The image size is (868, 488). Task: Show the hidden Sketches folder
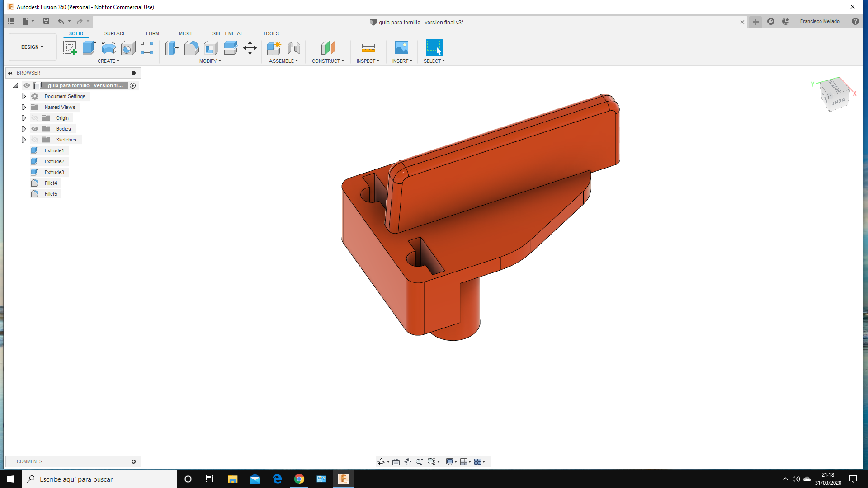(35, 140)
